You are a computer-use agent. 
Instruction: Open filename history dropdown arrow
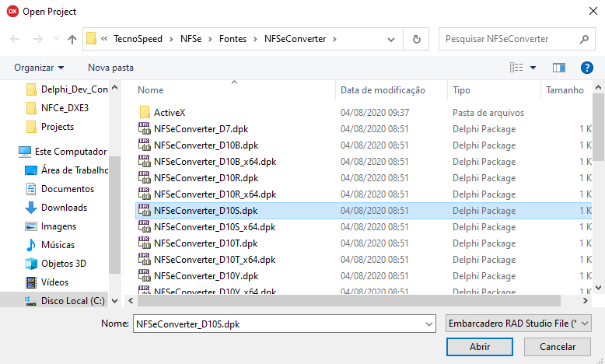pyautogui.click(x=429, y=324)
